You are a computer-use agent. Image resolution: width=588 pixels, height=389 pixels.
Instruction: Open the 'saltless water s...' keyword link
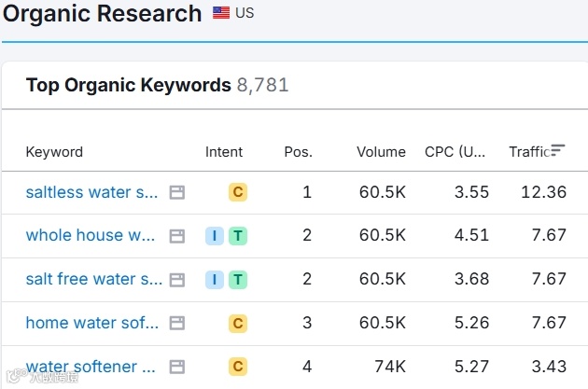[91, 193]
